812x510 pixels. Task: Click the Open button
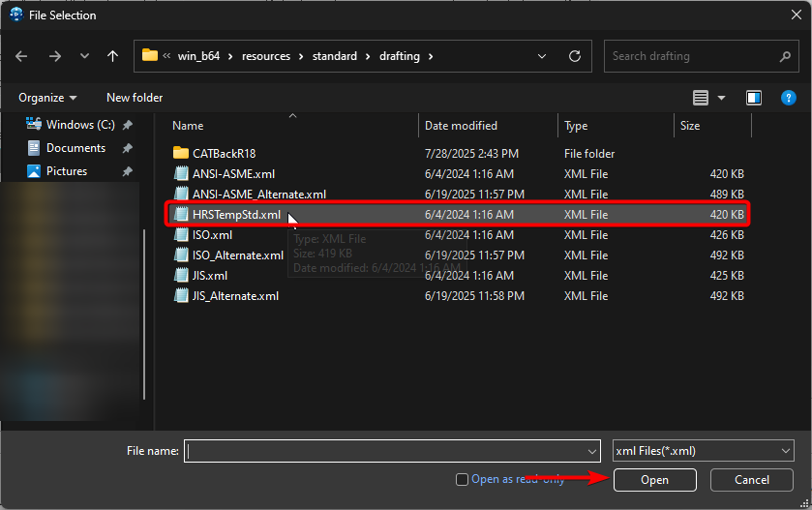[654, 480]
